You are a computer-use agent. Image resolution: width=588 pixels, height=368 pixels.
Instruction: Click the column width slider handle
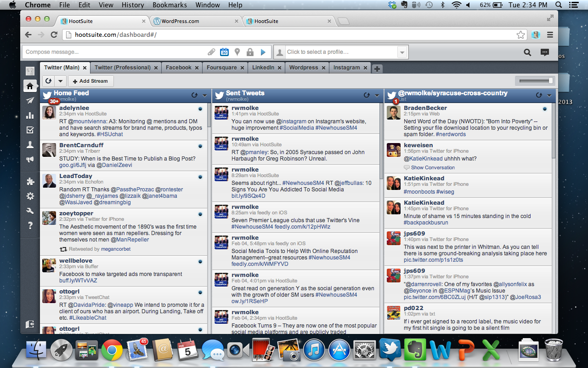550,81
